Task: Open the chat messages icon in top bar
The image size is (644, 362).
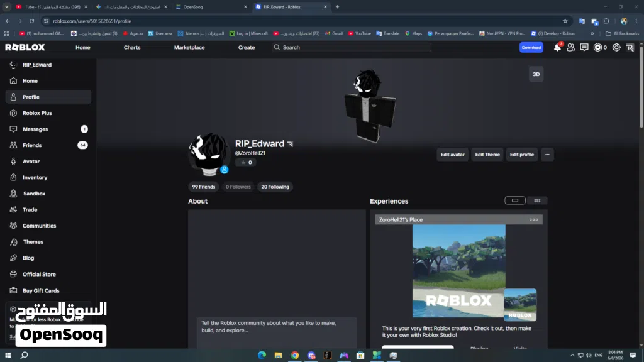Action: coord(584,48)
